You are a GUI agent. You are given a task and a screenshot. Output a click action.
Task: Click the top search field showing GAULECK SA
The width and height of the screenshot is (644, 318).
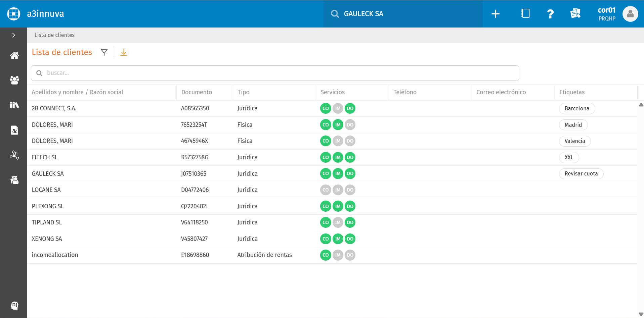(403, 14)
